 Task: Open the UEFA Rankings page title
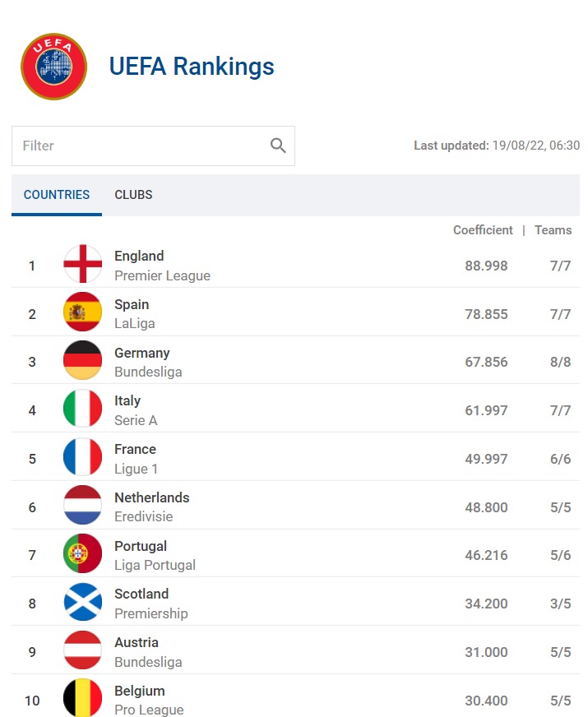click(x=192, y=67)
